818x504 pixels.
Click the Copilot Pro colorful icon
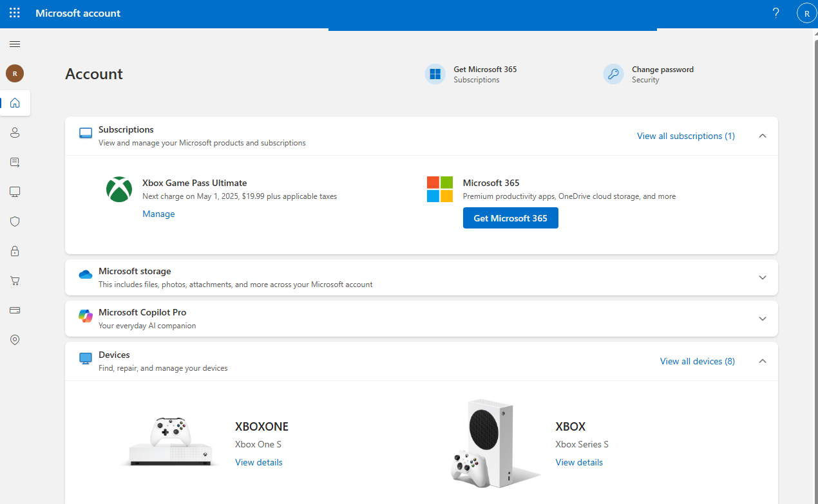86,316
